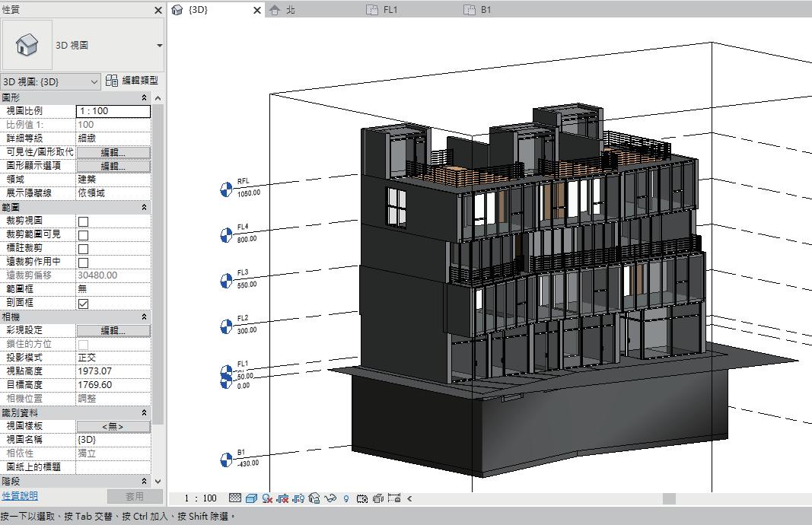Enable the 裁剪視圖 checkbox
The height and width of the screenshot is (525, 812).
(x=84, y=221)
